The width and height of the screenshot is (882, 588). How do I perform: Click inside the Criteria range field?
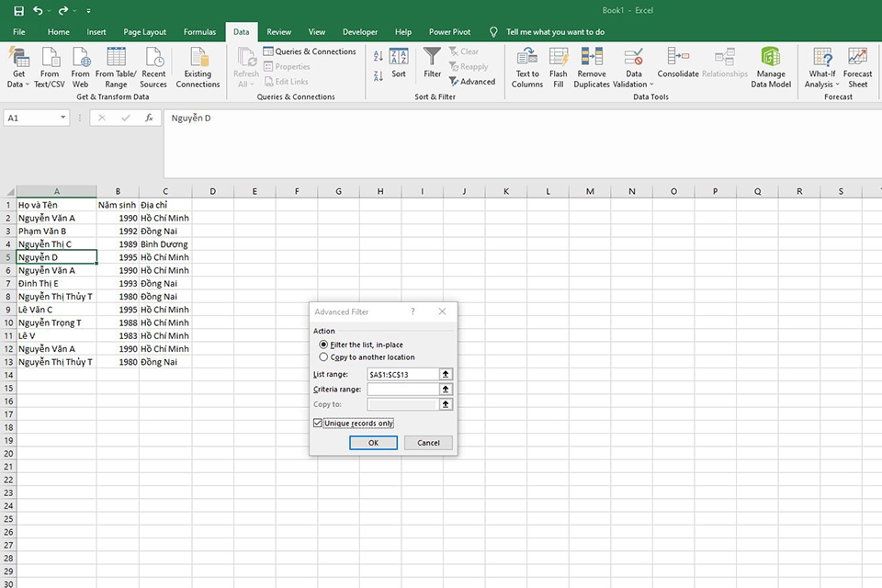coord(402,390)
